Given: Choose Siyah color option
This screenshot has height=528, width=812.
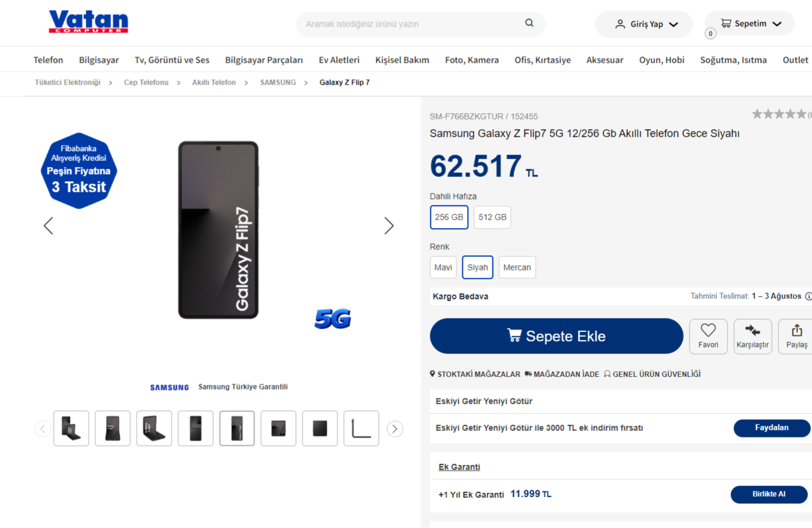Looking at the screenshot, I should point(478,268).
